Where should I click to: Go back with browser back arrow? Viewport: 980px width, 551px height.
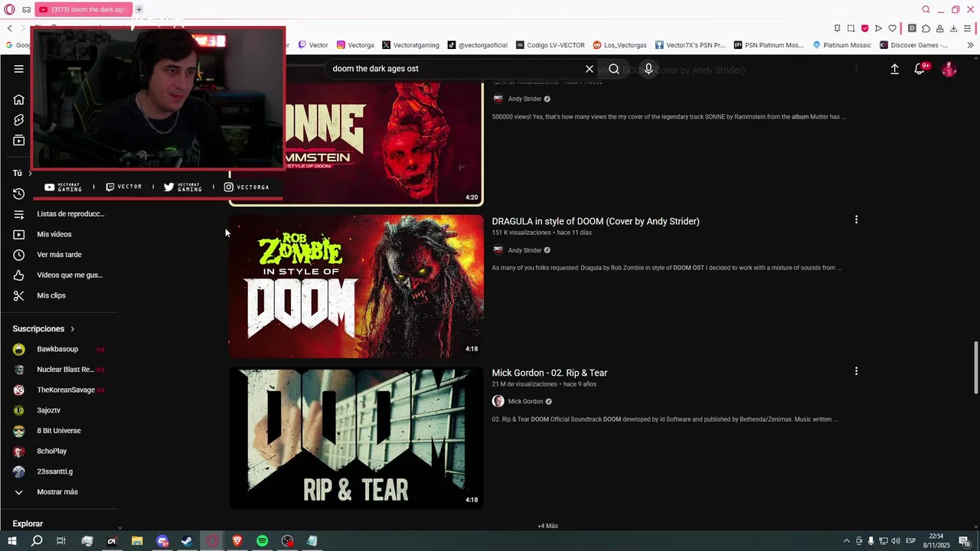click(9, 28)
